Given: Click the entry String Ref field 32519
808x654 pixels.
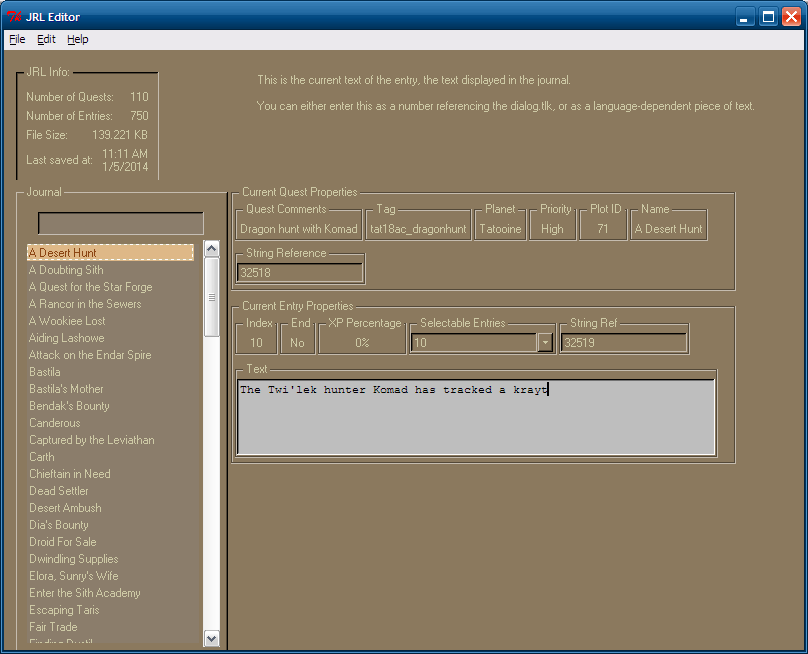Looking at the screenshot, I should click(624, 343).
